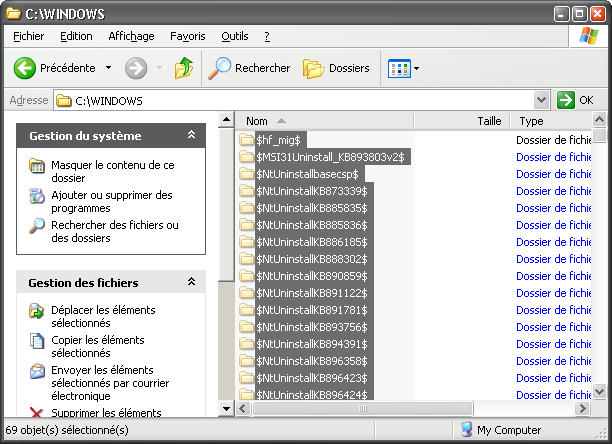Image resolution: width=612 pixels, height=444 pixels.
Task: Click folder icon of $NtUninstallKB886185$
Action: click(x=246, y=242)
